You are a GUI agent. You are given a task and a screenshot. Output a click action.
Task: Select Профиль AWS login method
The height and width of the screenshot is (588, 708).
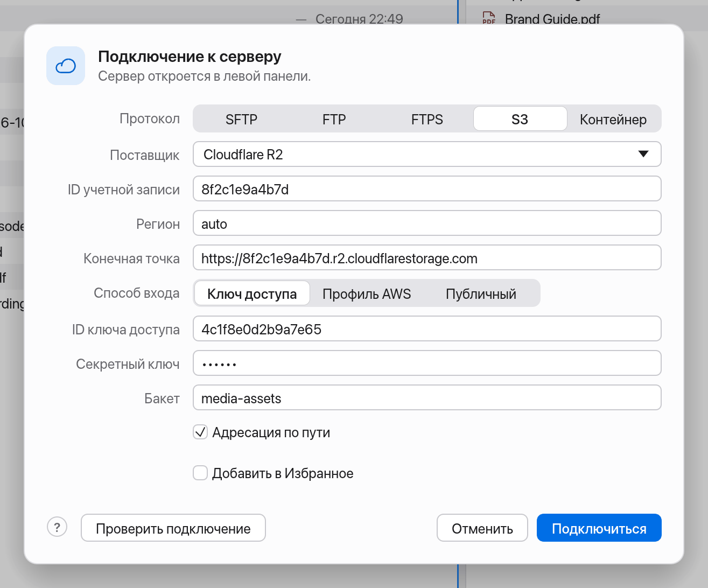(367, 293)
